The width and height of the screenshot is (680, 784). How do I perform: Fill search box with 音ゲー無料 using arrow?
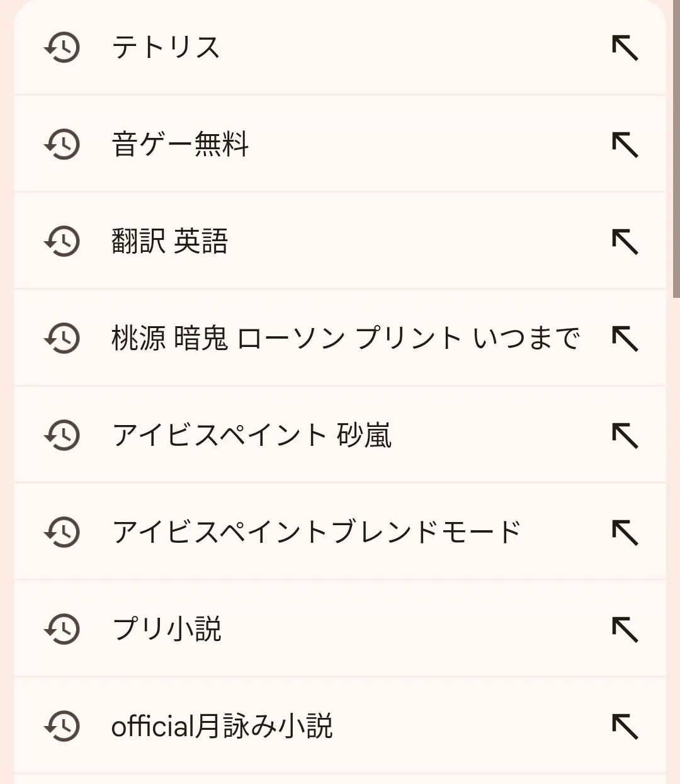click(625, 145)
